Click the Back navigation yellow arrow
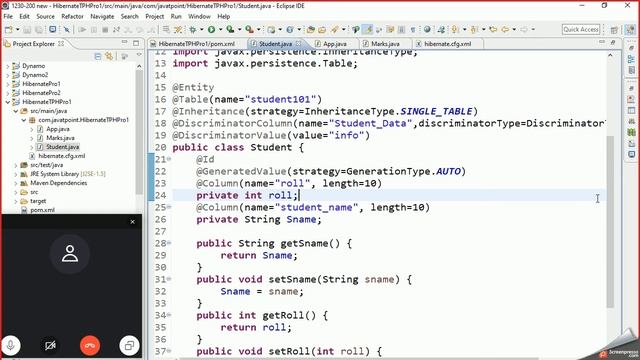Image resolution: width=640 pixels, height=360 pixels. click(505, 29)
